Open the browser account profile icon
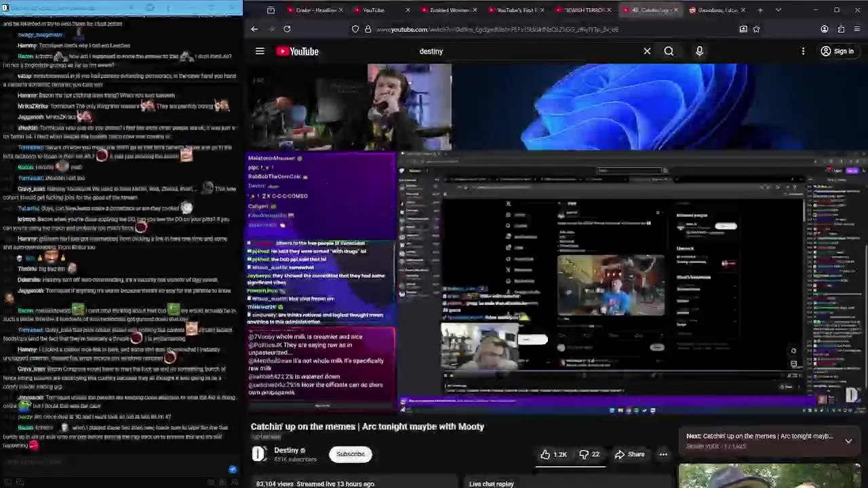Screen dimensions: 868x488 pyautogui.click(x=825, y=29)
